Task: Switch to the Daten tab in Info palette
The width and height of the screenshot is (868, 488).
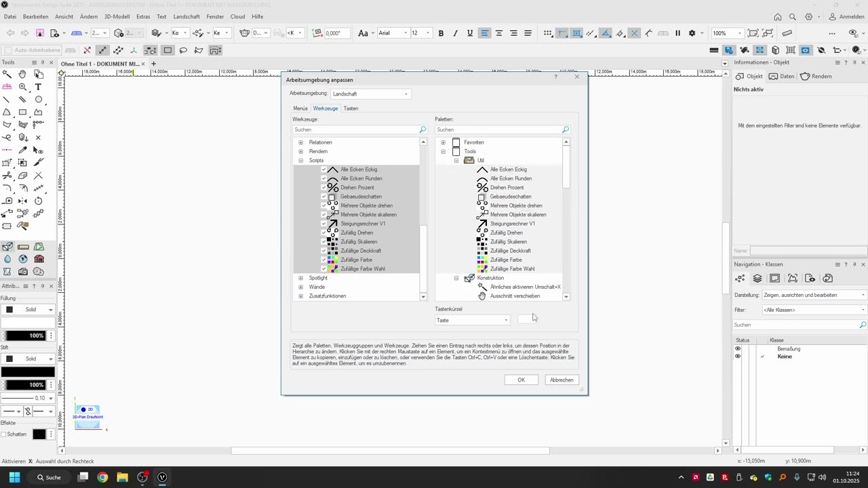Action: click(x=781, y=76)
